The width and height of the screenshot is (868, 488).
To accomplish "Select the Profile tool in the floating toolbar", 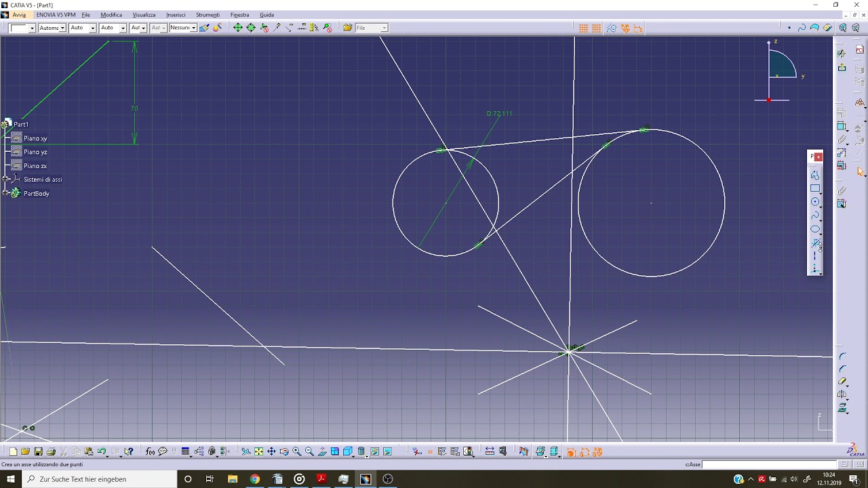I will pyautogui.click(x=814, y=175).
